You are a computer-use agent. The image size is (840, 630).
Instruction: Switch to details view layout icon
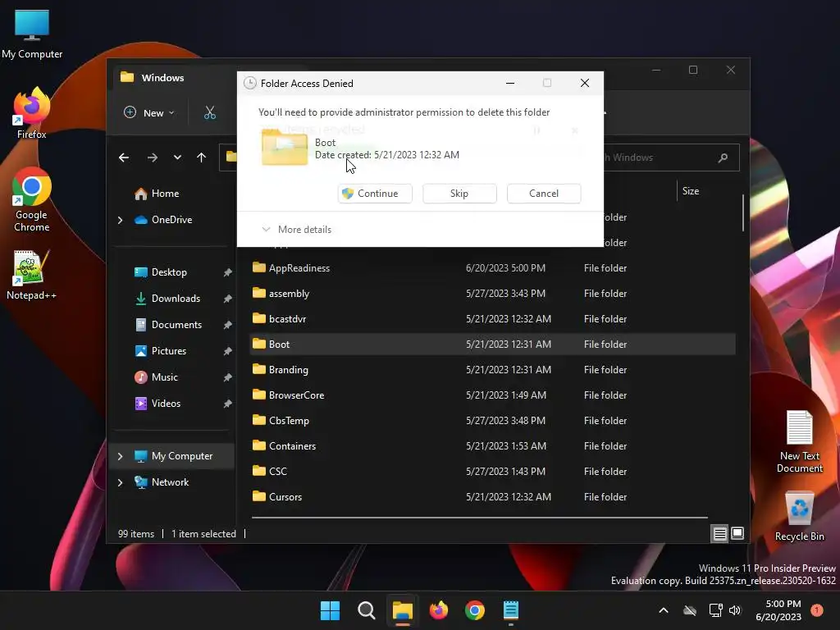(x=719, y=533)
